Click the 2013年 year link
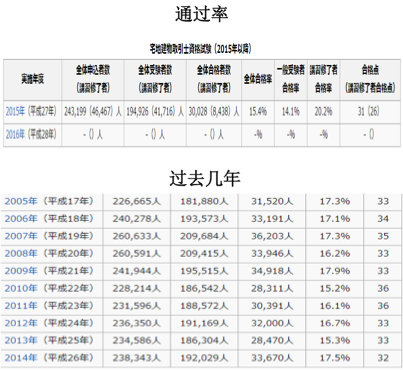The width and height of the screenshot is (403, 370). point(21,340)
